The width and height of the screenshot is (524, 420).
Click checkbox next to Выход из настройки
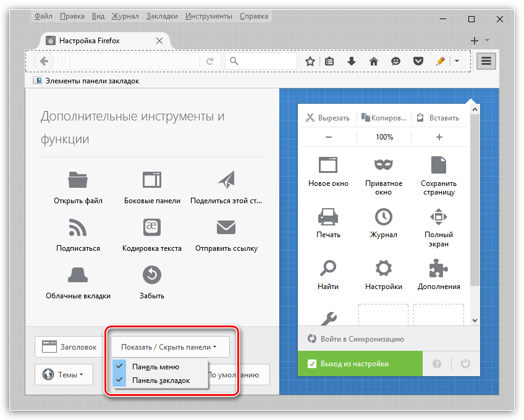(x=312, y=364)
